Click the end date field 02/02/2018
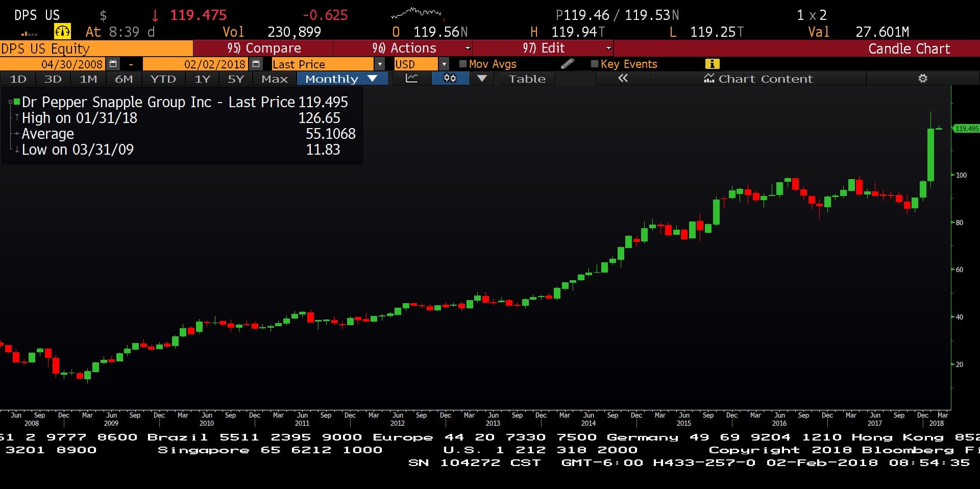Viewport: 980px width, 489px height. click(197, 64)
